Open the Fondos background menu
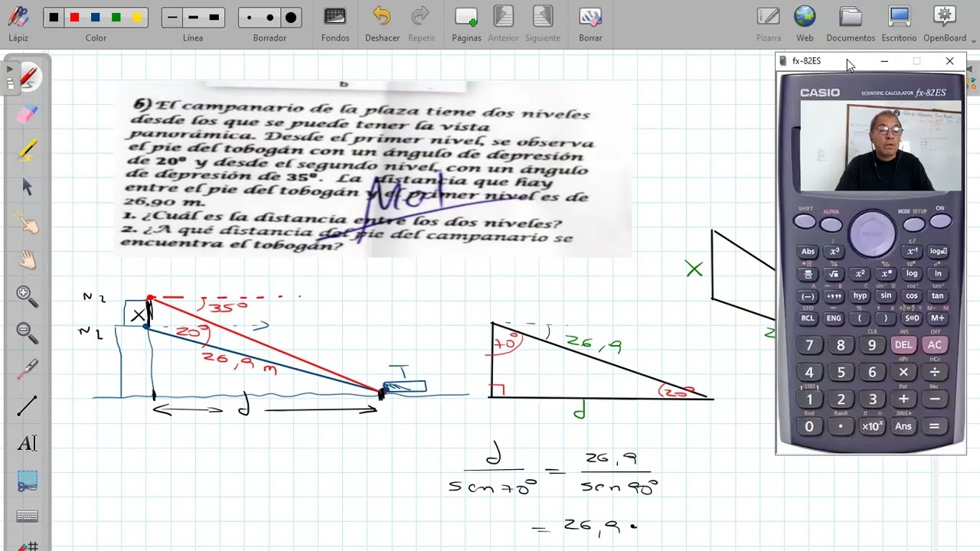980x551 pixels. [335, 23]
